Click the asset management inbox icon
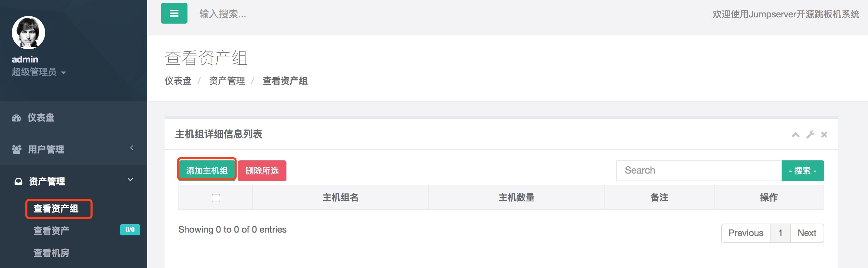The height and width of the screenshot is (268, 868). click(x=18, y=182)
